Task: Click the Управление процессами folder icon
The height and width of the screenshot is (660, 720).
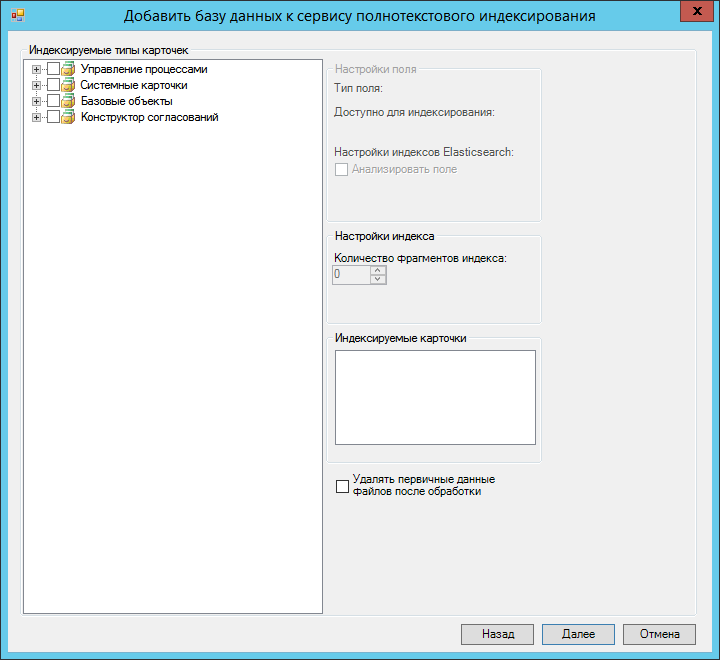Action: [69, 69]
